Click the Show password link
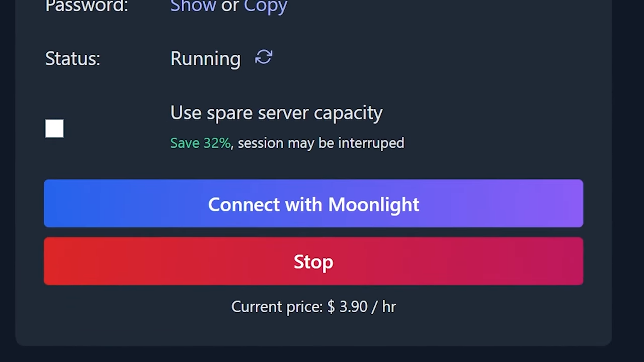The width and height of the screenshot is (644, 362). pos(193,6)
